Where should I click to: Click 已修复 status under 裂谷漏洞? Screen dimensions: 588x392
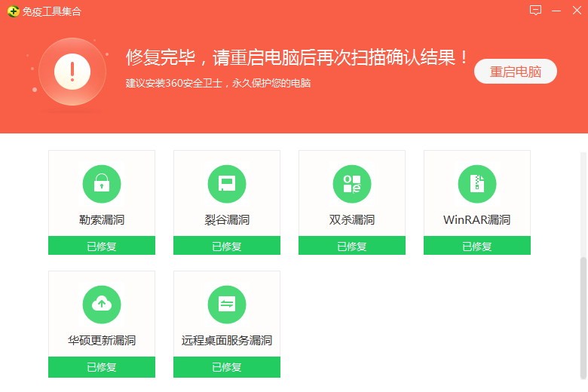coord(227,246)
